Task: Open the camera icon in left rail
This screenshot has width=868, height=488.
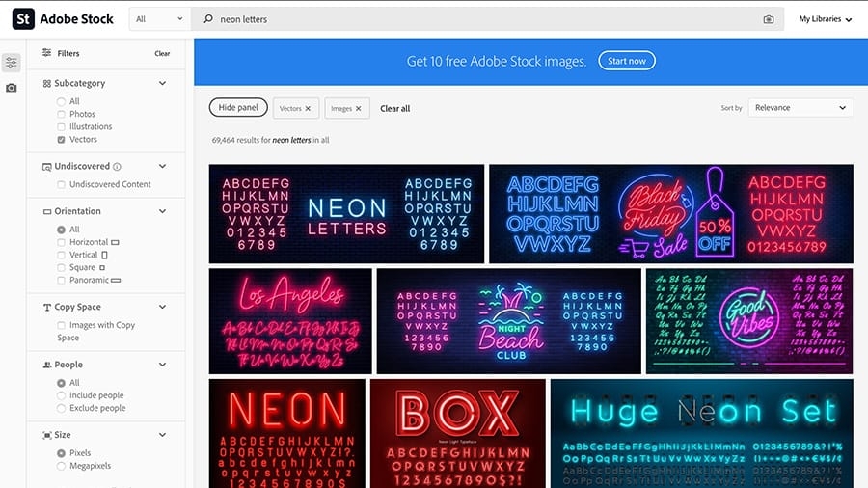Action: 11,88
